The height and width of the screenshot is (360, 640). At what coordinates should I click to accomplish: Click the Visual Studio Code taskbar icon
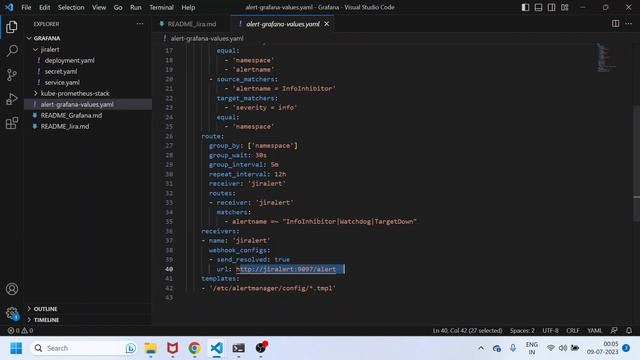coord(217,348)
